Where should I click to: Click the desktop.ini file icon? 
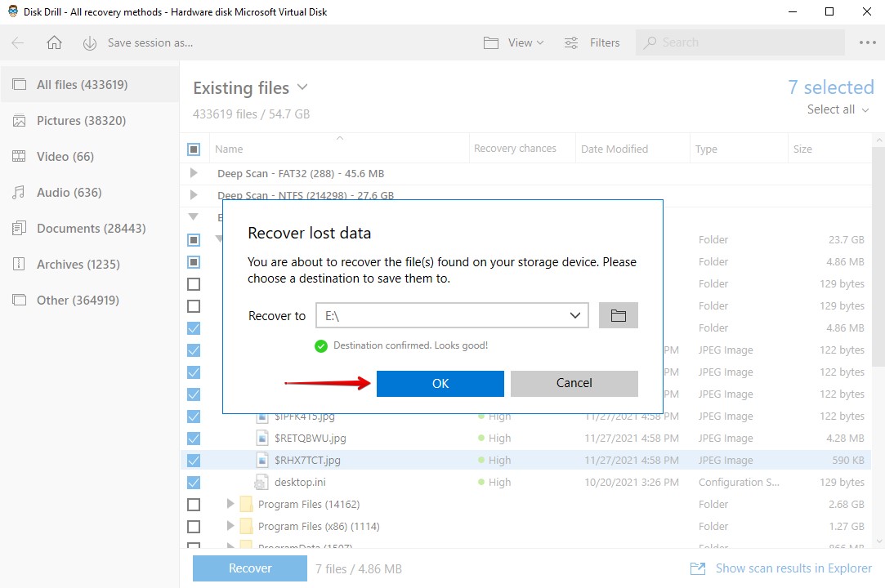tap(261, 483)
